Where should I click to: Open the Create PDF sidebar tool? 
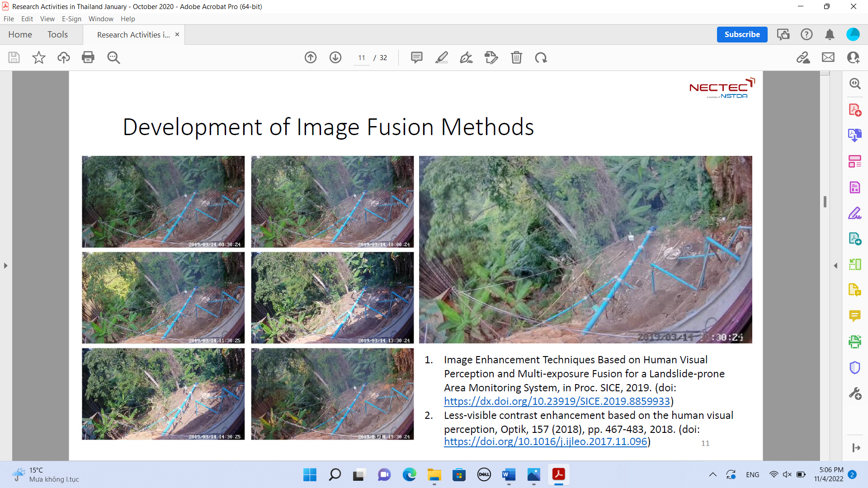click(854, 110)
